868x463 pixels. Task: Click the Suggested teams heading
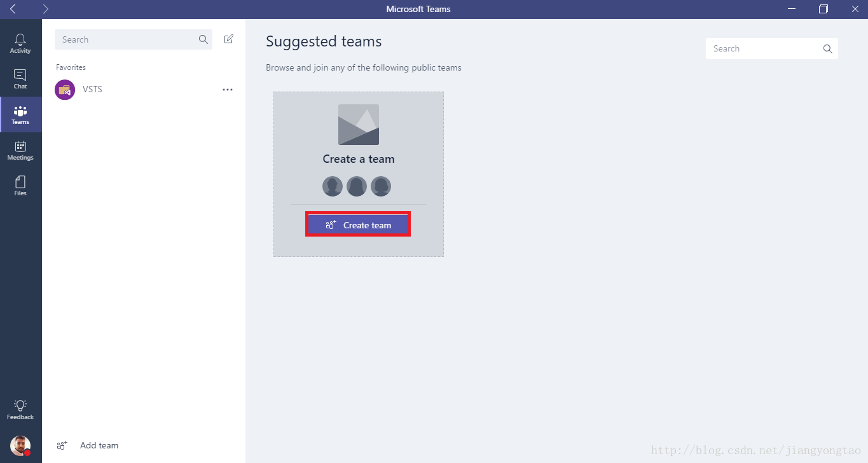[324, 42]
